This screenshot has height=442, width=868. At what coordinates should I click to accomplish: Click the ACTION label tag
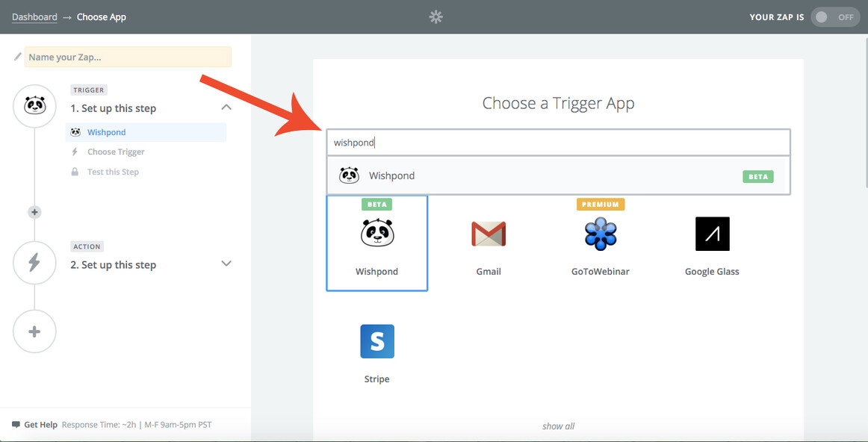point(87,246)
